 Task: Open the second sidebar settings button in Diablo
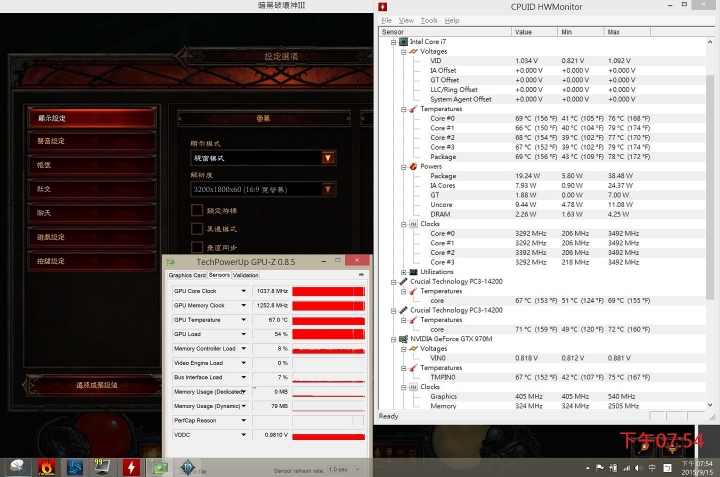pyautogui.click(x=92, y=141)
